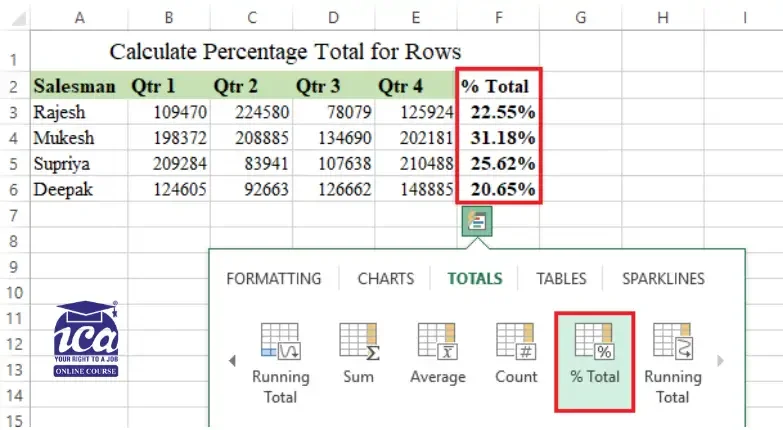Select cell showing 31.18%
Image resolution: width=783 pixels, height=430 pixels.
(x=498, y=138)
